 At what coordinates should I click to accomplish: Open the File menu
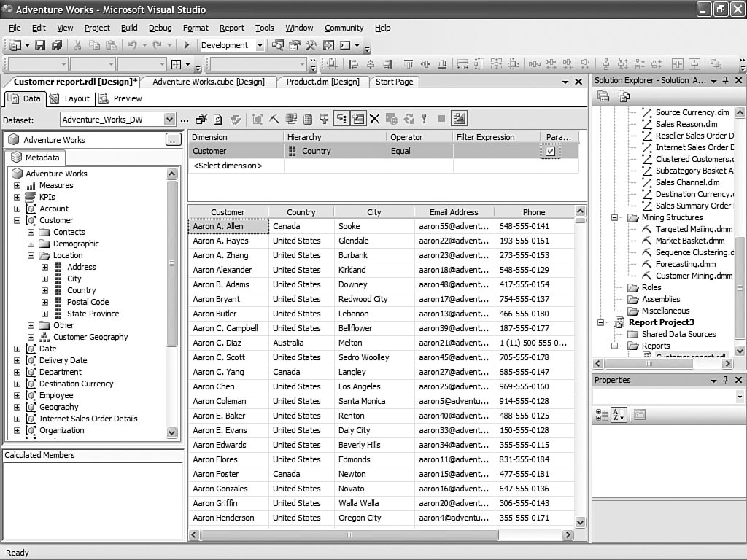(15, 28)
